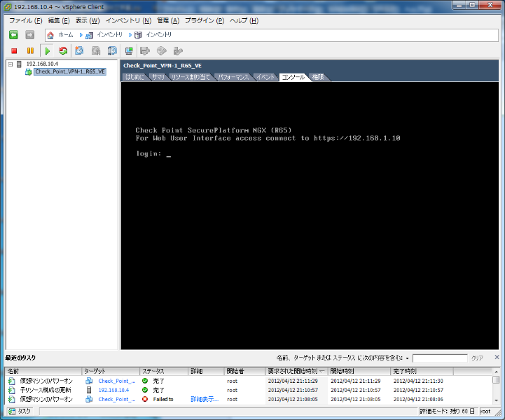The width and height of the screenshot is (505, 420).
Task: Click ホーム in the navigation bar
Action: click(66, 35)
